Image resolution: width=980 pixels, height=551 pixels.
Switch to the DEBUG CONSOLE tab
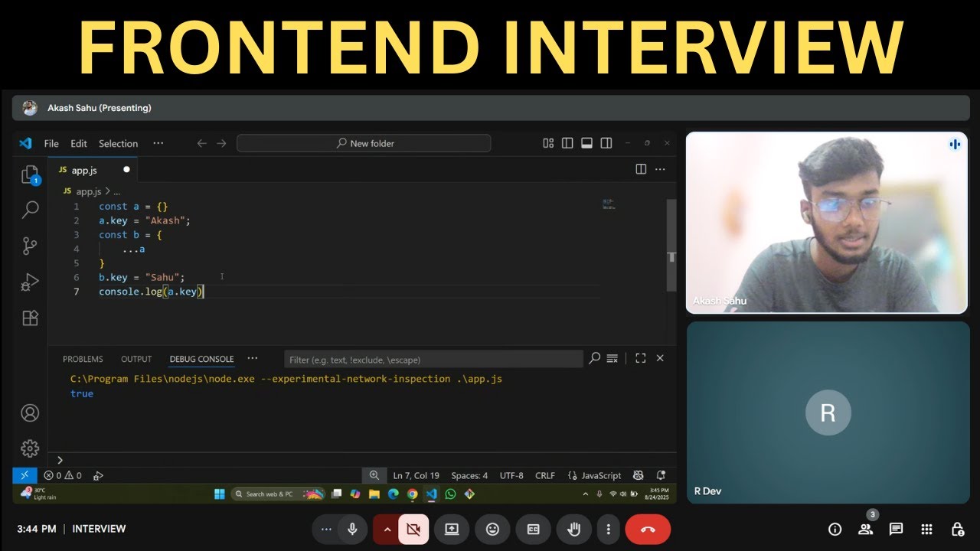click(x=201, y=359)
